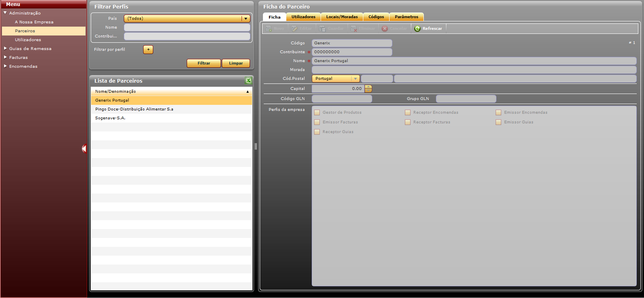Click the Contribuinte filter input field
The height and width of the screenshot is (298, 644).
click(x=187, y=36)
